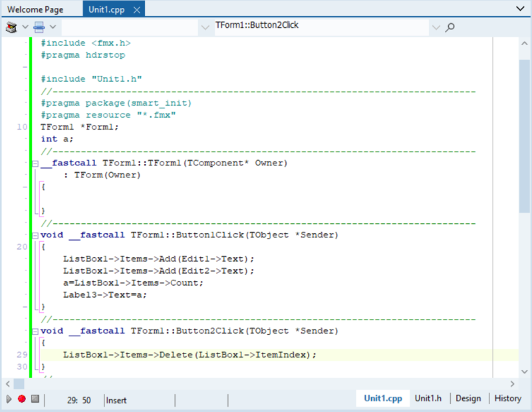Click the Insert mode status indicator
532x412 pixels.
point(116,401)
